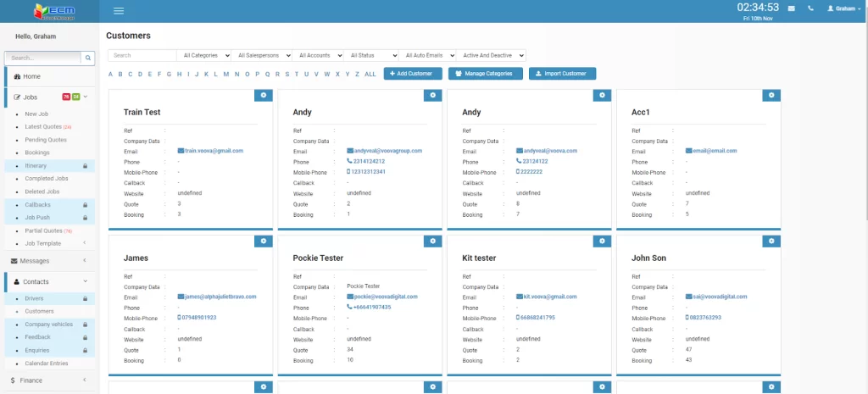868x394 pixels.
Task: Click the phone icon in the top bar
Action: click(811, 8)
